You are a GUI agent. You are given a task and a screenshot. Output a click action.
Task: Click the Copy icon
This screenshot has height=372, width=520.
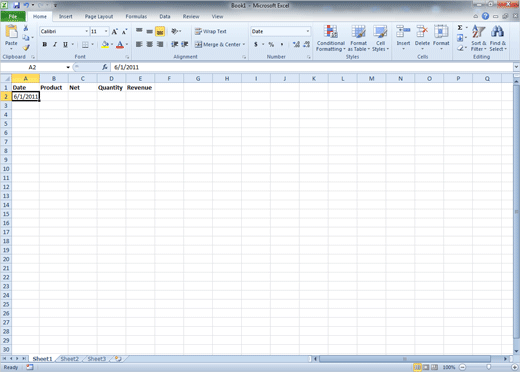point(26,38)
